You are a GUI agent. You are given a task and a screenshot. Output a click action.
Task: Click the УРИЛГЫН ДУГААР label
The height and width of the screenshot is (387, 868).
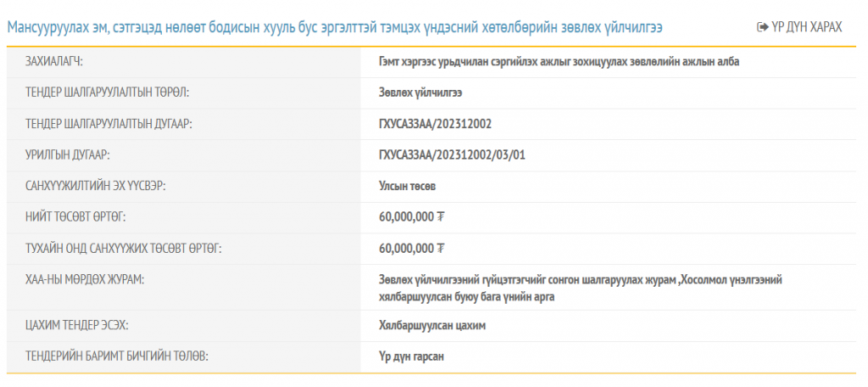68,155
